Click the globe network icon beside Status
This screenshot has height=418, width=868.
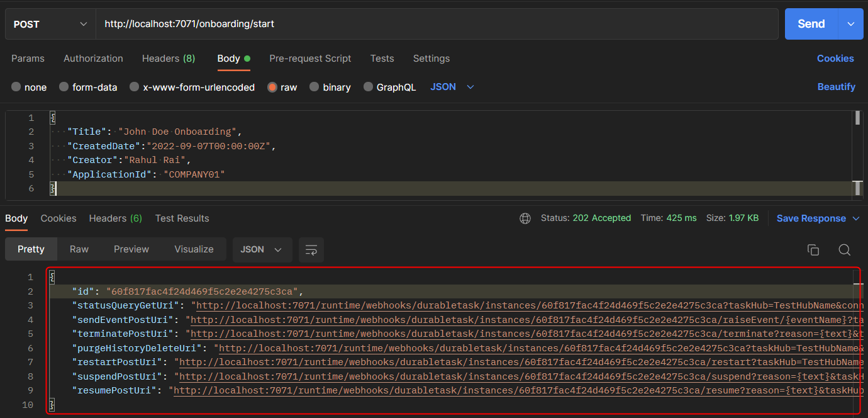click(x=525, y=218)
